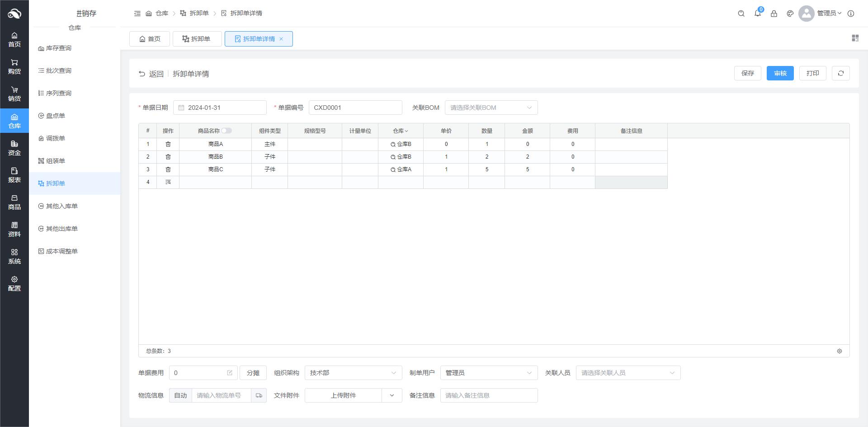Expand the 关联人员 selector
The height and width of the screenshot is (427, 868).
point(627,373)
